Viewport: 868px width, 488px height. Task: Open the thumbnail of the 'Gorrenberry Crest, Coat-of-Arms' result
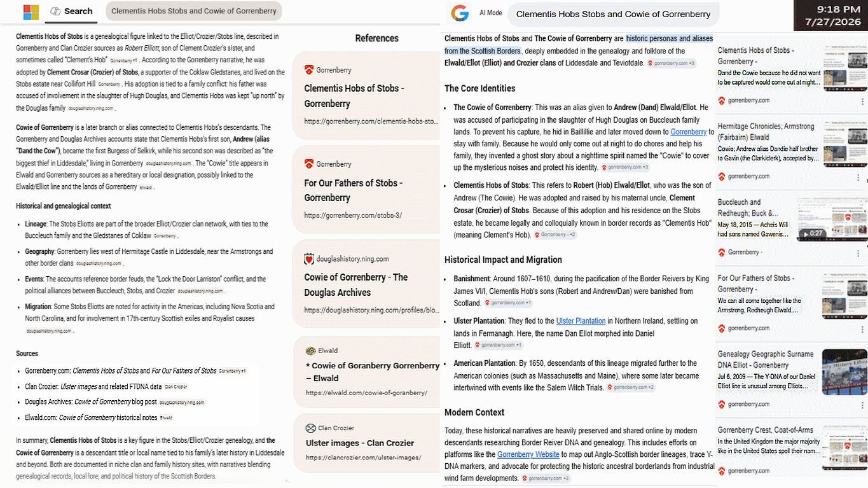pos(844,447)
